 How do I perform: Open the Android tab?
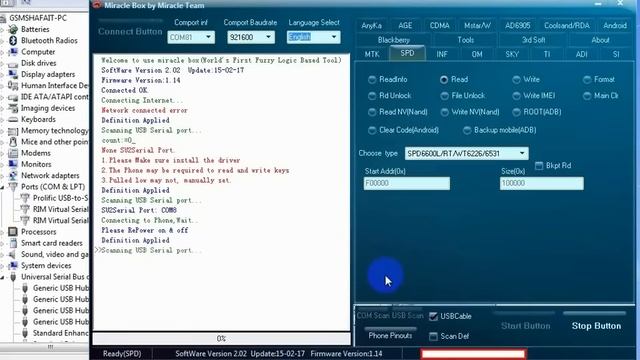click(x=615, y=25)
